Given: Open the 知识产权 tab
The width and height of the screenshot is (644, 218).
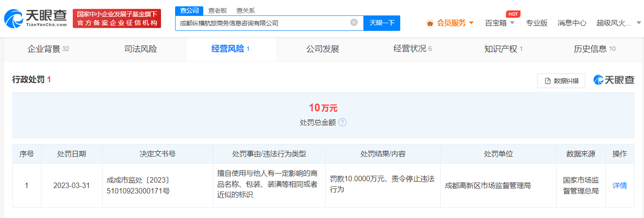Looking at the screenshot, I should [x=503, y=49].
